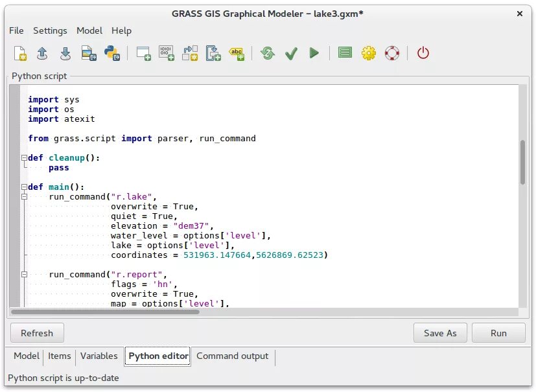Click the vertical scrollbar thumb in the script editor
This screenshot has height=392, width=536.
point(522,163)
